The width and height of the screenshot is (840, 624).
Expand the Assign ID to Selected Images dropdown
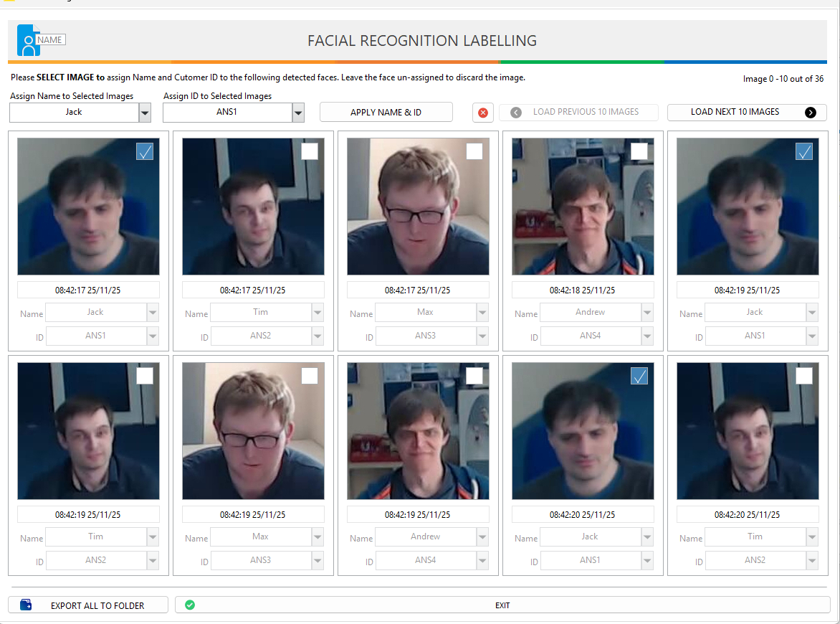(x=298, y=113)
